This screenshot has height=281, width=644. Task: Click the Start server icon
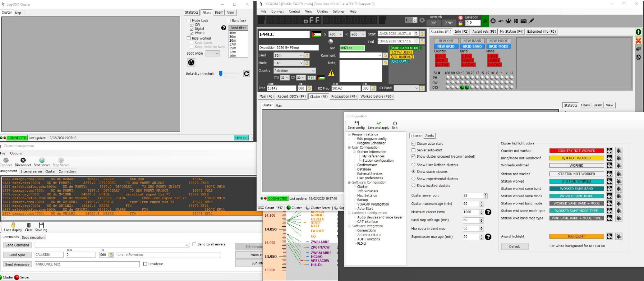42,160
